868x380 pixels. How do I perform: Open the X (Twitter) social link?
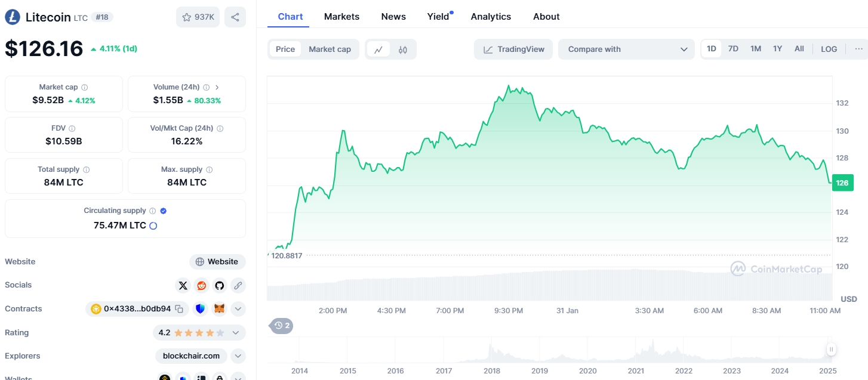click(x=183, y=285)
